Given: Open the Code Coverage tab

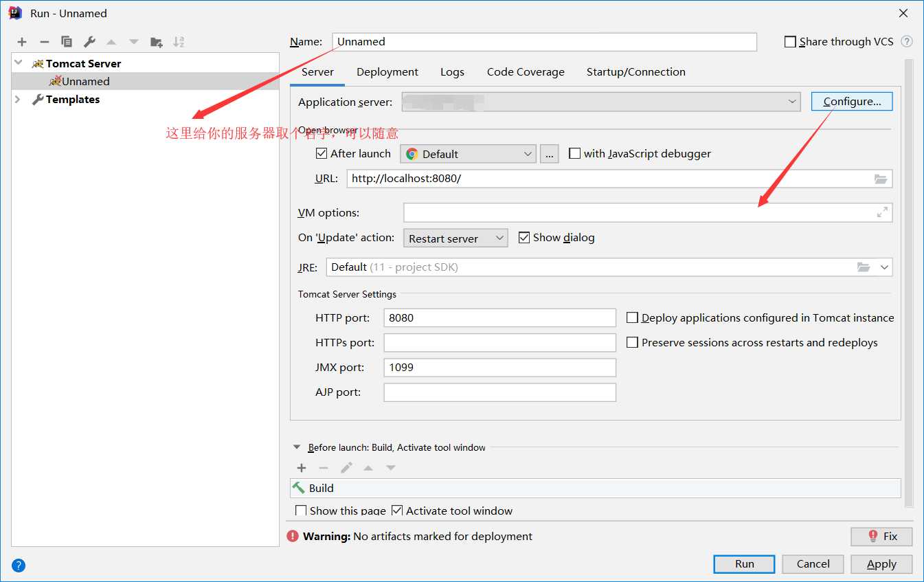Looking at the screenshot, I should [x=526, y=71].
